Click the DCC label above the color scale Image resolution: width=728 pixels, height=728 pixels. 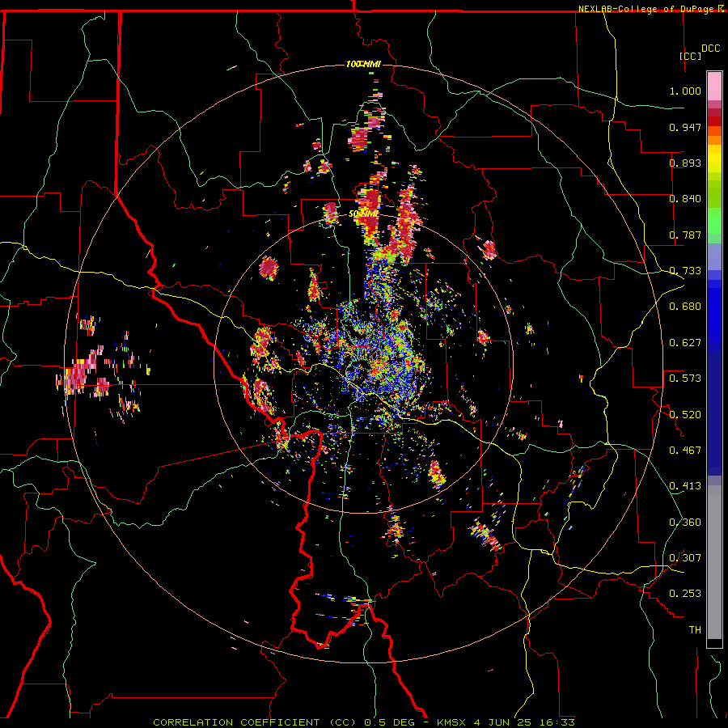[x=710, y=49]
